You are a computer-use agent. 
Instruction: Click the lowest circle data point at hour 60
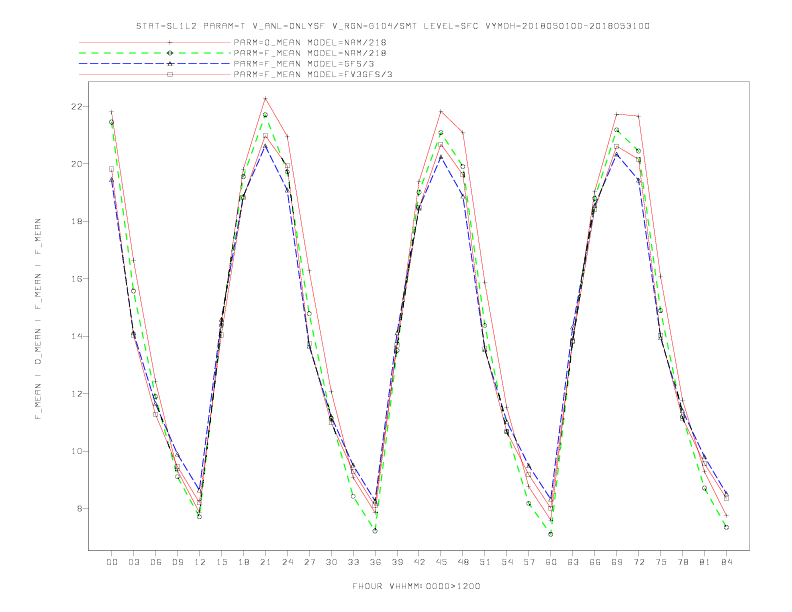coord(551,534)
